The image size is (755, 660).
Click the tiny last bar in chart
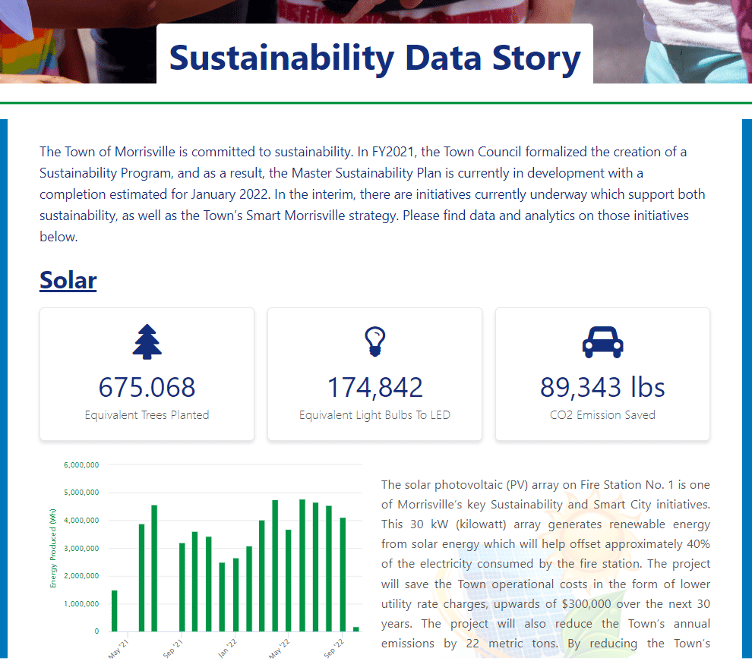point(356,629)
